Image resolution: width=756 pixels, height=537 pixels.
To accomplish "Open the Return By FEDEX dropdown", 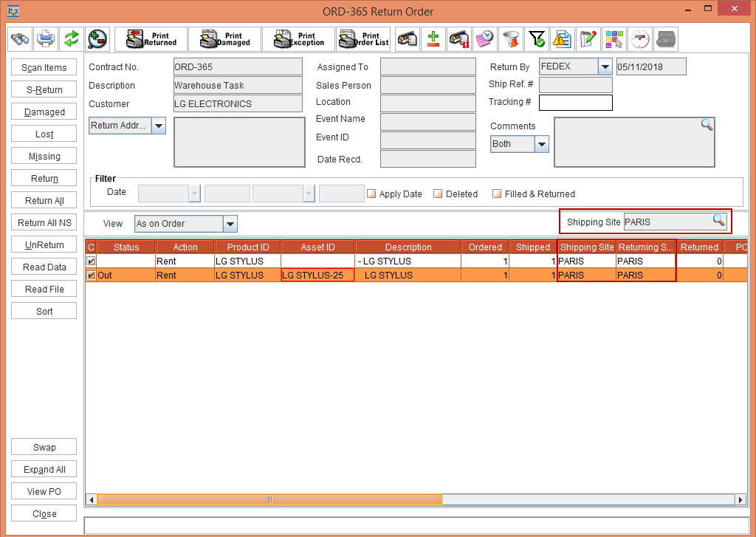I will click(x=605, y=66).
